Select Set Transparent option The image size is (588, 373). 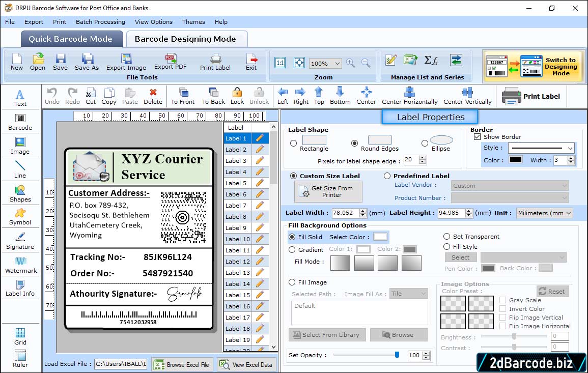pyautogui.click(x=446, y=237)
